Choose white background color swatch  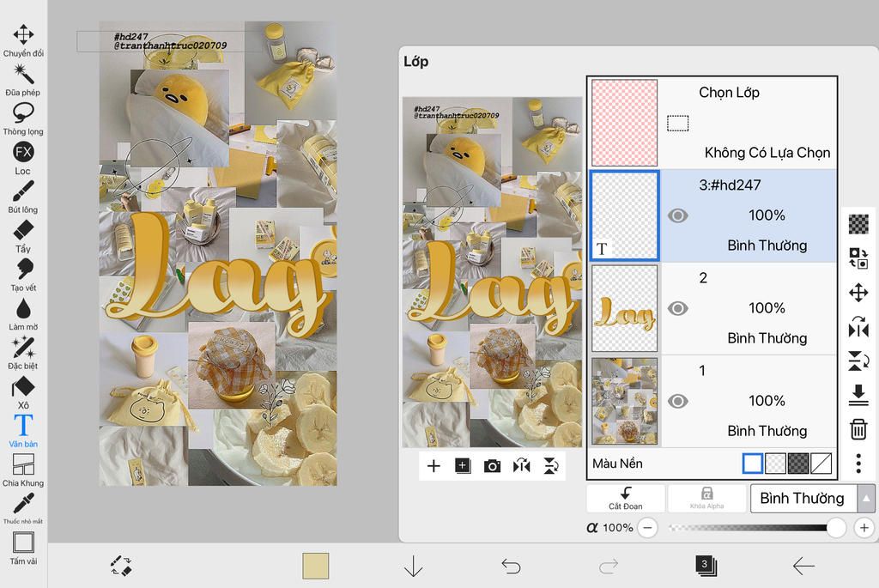coord(752,464)
